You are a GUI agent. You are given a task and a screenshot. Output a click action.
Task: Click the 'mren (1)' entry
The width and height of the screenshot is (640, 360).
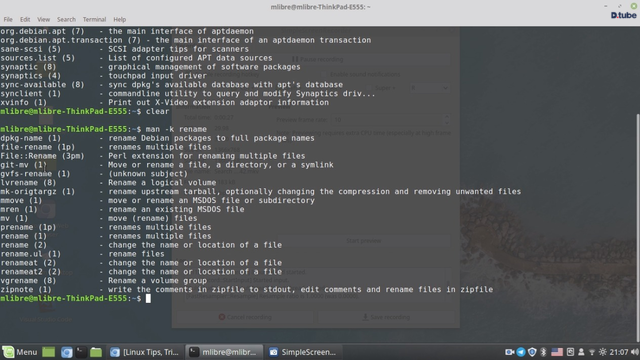tap(122, 209)
